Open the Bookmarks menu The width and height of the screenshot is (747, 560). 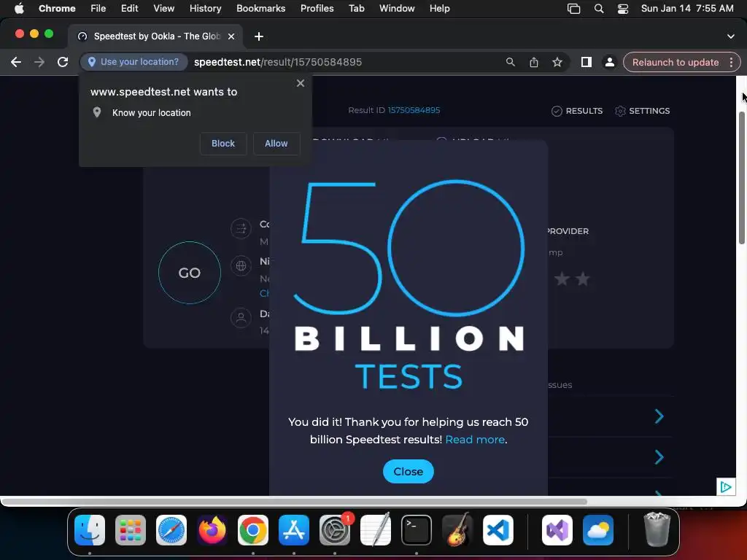(260, 9)
